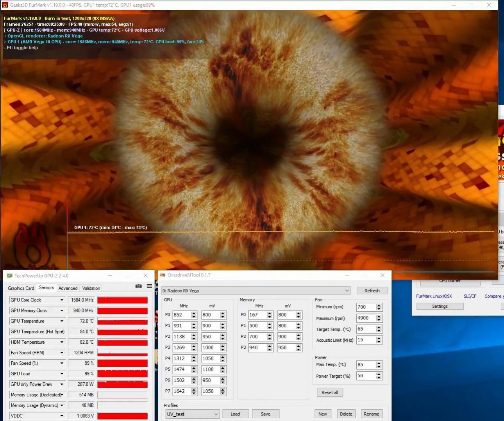504x421 pixels.
Task: Click the FurMark app icon in title bar
Action: click(x=5, y=5)
